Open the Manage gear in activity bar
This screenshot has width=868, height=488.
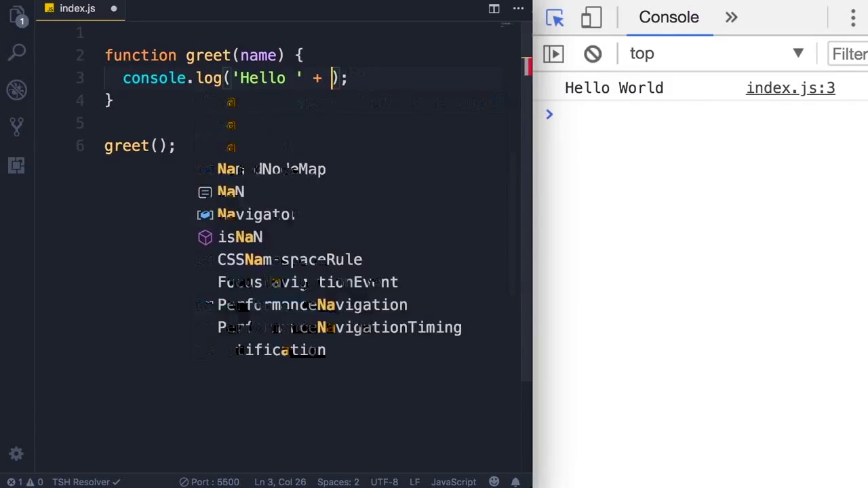pos(17,454)
